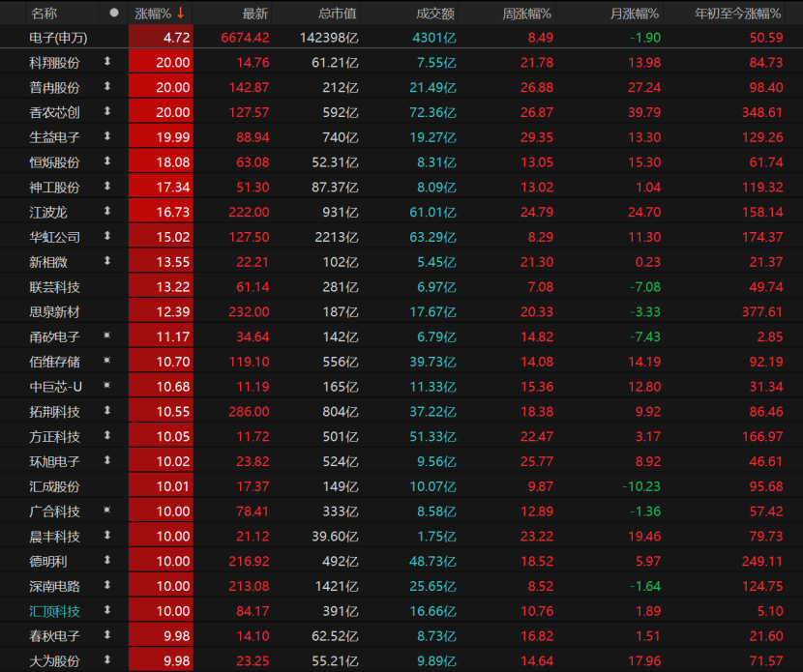The image size is (803, 672).
Task: Open the 华虹公司 stock entry
Action: (x=55, y=236)
